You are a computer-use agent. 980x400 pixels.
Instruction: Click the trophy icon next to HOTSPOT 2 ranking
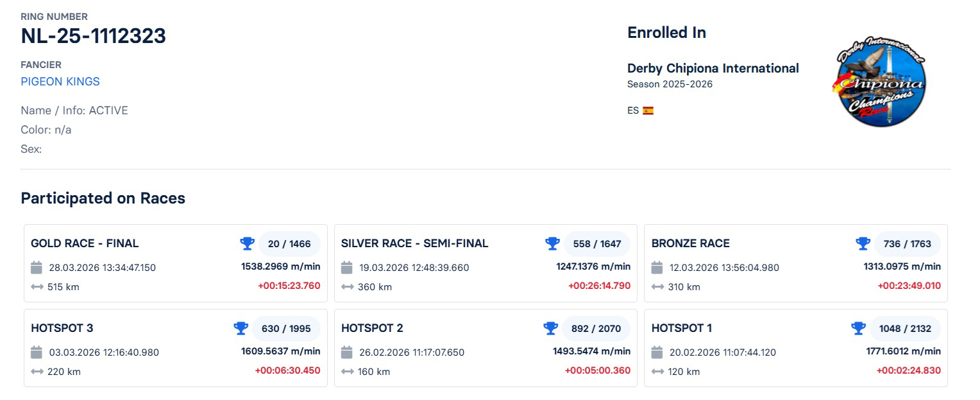[551, 328]
